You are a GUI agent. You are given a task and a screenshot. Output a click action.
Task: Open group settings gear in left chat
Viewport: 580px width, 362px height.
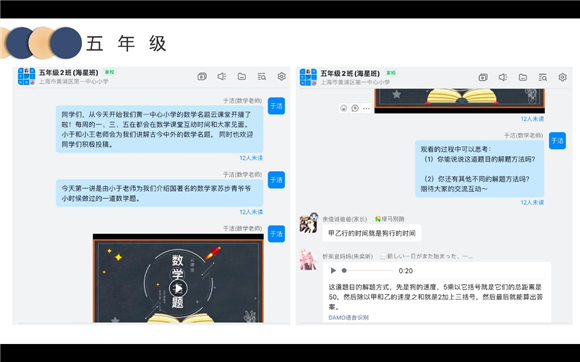(x=281, y=77)
